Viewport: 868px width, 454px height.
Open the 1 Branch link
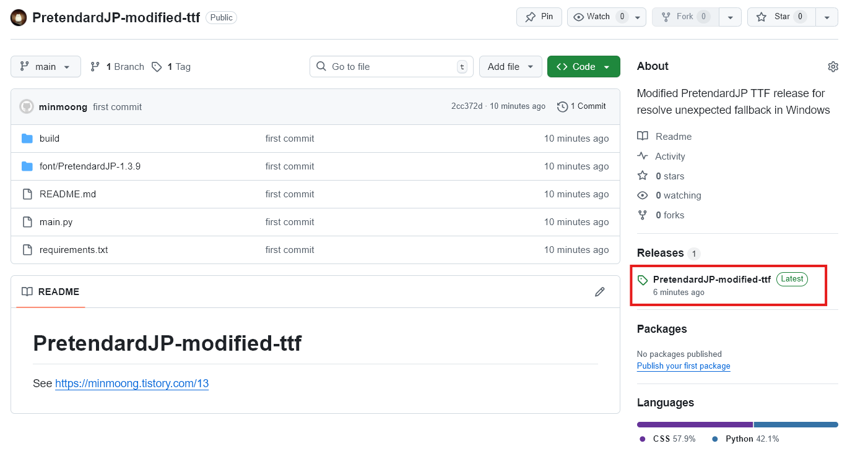click(117, 67)
